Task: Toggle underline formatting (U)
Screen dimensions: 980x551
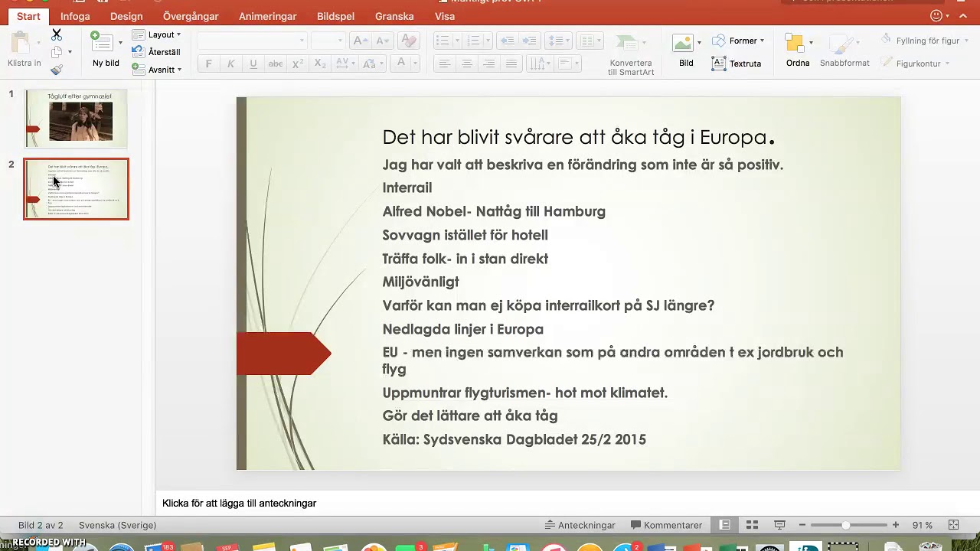Action: 253,64
